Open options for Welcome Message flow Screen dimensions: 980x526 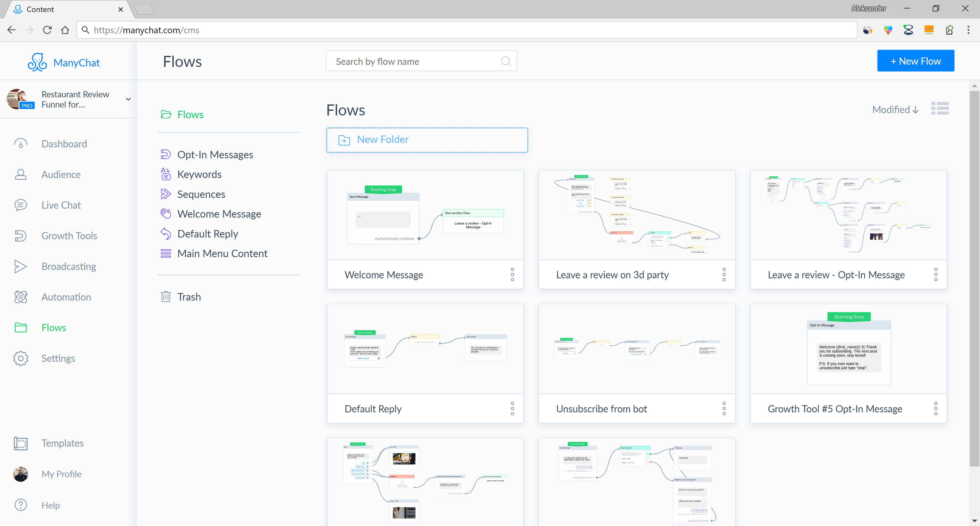(513, 274)
